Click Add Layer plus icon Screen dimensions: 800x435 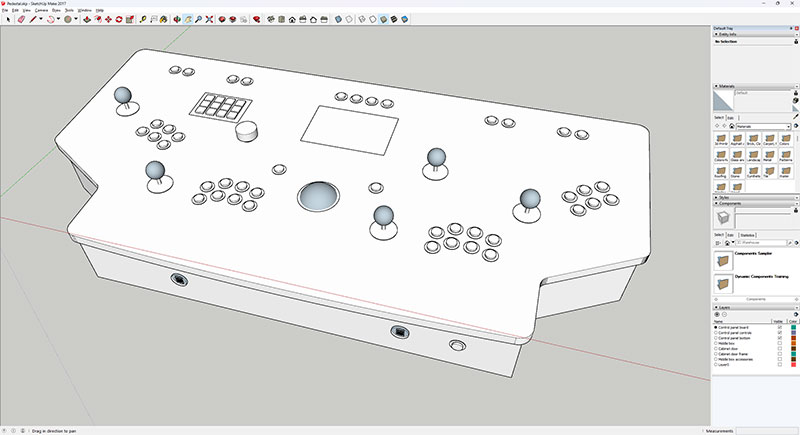(x=716, y=315)
